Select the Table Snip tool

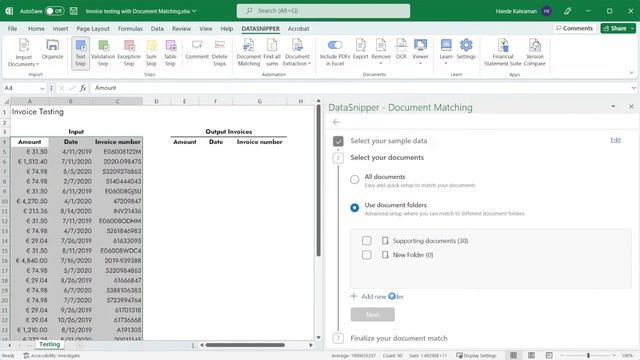[x=171, y=53]
